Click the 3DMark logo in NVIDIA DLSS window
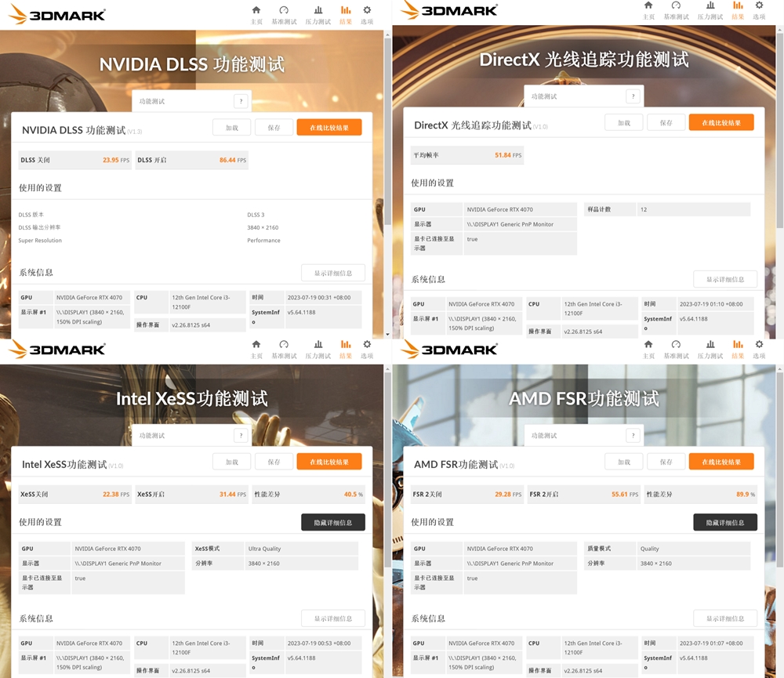Image resolution: width=784 pixels, height=678 pixels. tap(57, 14)
